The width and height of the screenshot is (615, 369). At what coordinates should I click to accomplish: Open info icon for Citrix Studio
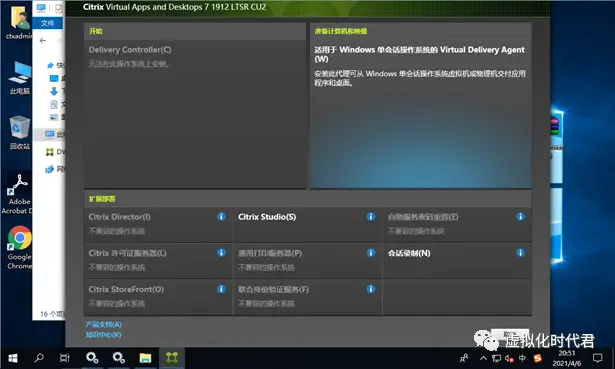371,216
